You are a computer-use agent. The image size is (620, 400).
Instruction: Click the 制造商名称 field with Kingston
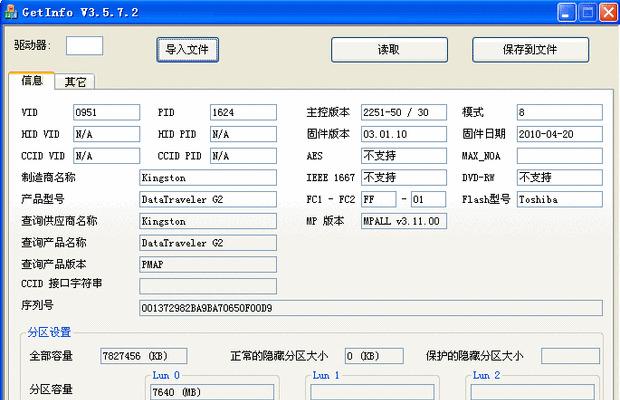coord(208,177)
